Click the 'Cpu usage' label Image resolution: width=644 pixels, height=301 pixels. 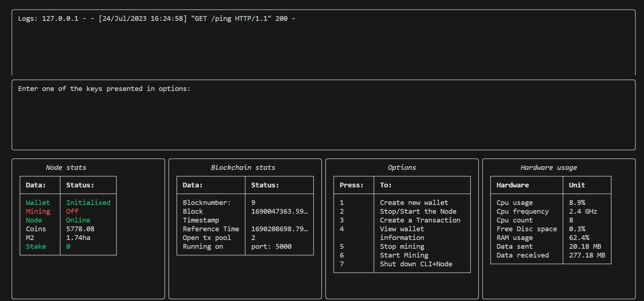(x=515, y=202)
